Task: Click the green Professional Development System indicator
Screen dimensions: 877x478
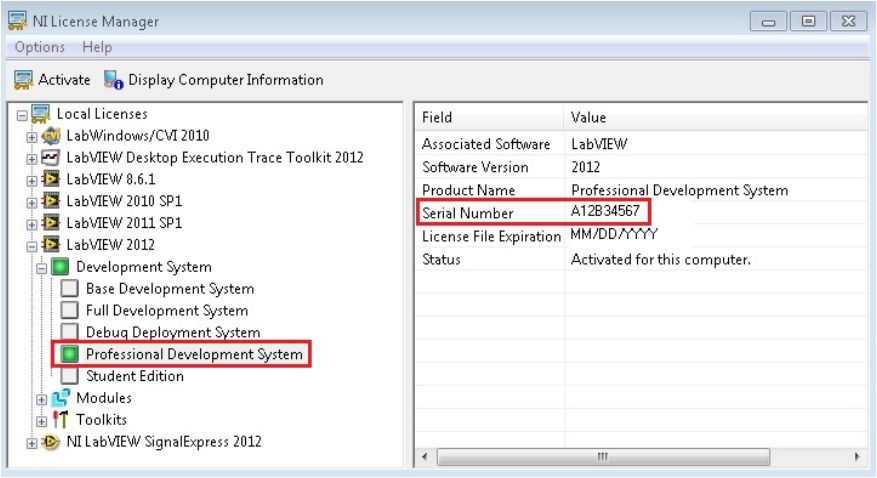Action: tap(69, 354)
